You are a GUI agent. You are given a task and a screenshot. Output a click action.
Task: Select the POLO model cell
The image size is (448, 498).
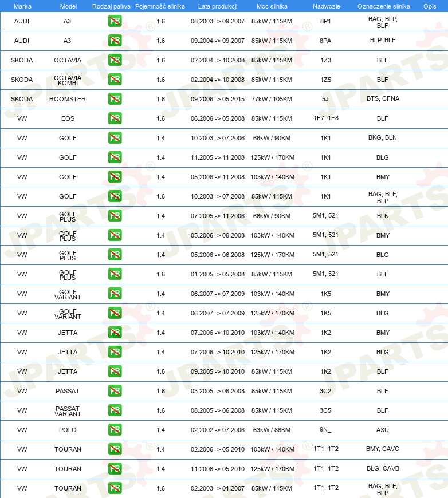pyautogui.click(x=68, y=430)
